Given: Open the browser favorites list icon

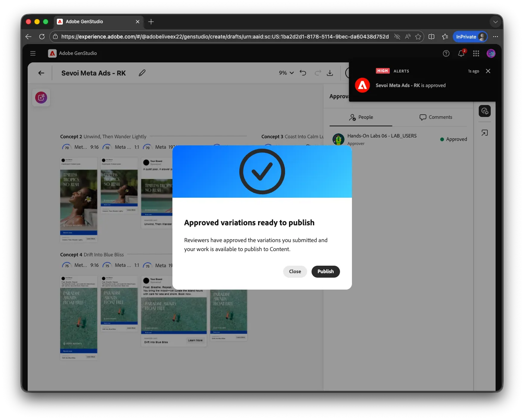Looking at the screenshot, I should coord(445,37).
